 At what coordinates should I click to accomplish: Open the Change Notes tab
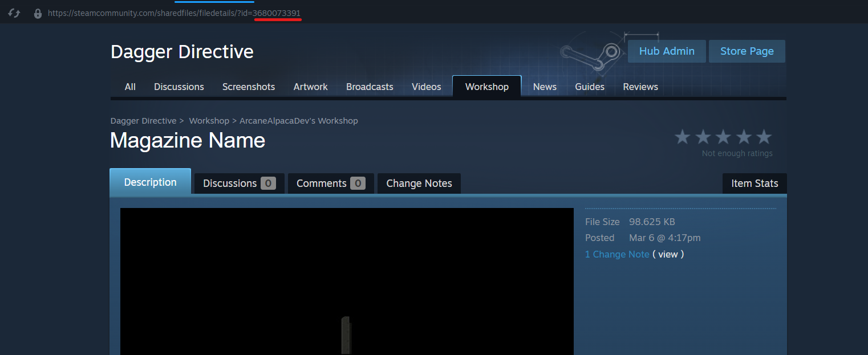point(419,183)
